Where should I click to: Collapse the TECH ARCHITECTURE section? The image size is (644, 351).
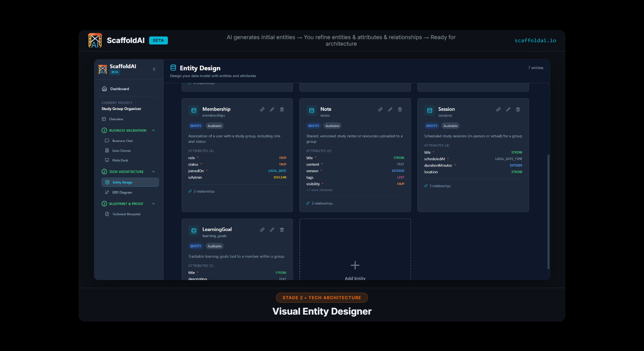click(153, 171)
